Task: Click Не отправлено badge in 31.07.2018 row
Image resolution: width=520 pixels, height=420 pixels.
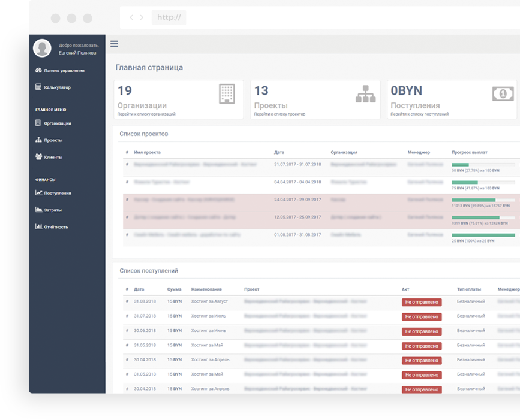Action: pos(422,317)
